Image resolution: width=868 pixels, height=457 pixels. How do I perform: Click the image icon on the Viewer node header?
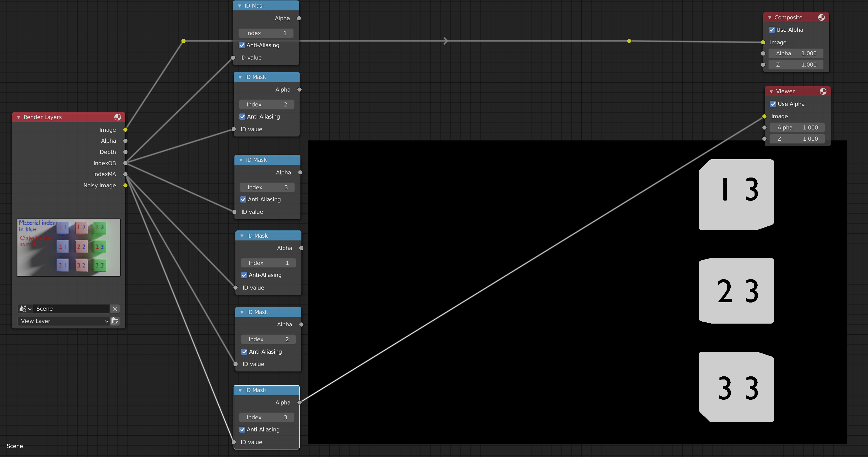click(824, 91)
